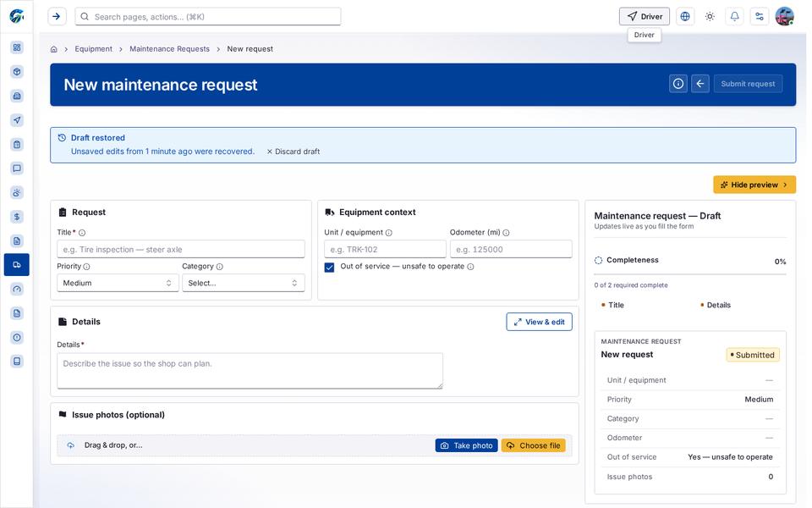The image size is (812, 508).
Task: Click the Choose file button
Action: [x=534, y=445]
